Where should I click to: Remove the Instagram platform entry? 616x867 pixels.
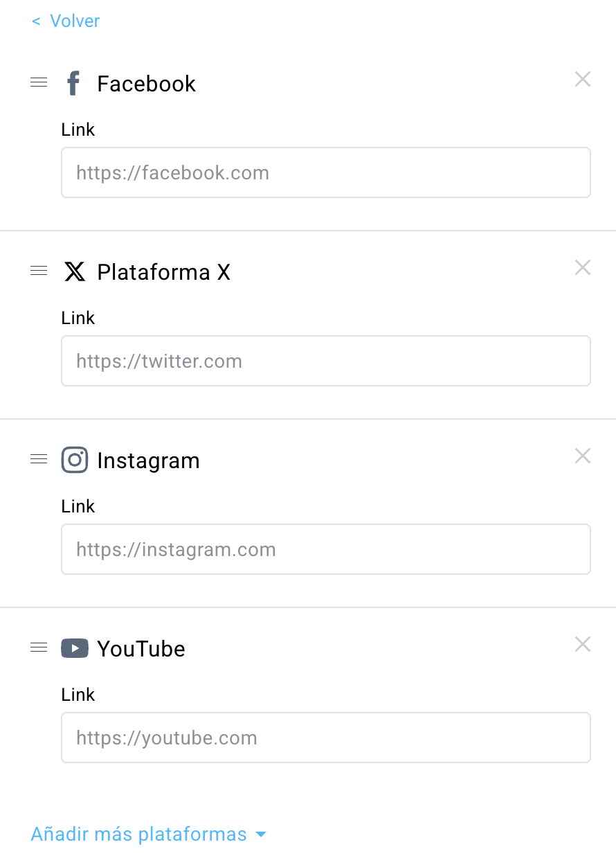click(x=583, y=456)
